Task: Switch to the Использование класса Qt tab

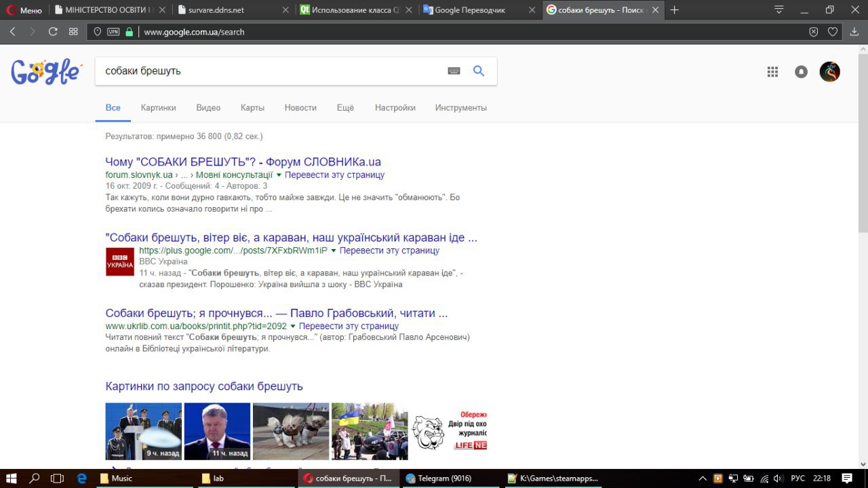Action: pos(355,10)
